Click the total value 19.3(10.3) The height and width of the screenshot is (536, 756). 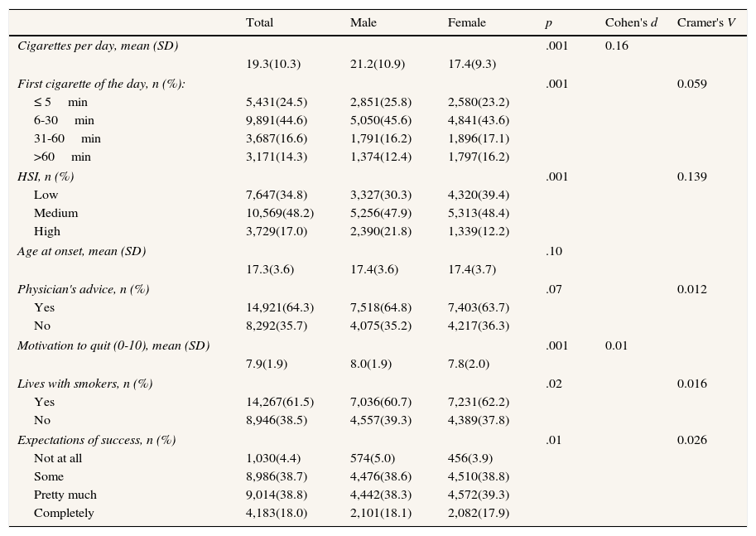point(273,64)
